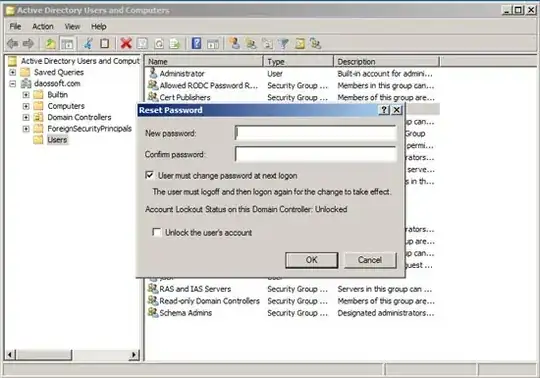Toggle the console tree pane icon
Viewport: 540px width, 378px height.
[x=67, y=44]
